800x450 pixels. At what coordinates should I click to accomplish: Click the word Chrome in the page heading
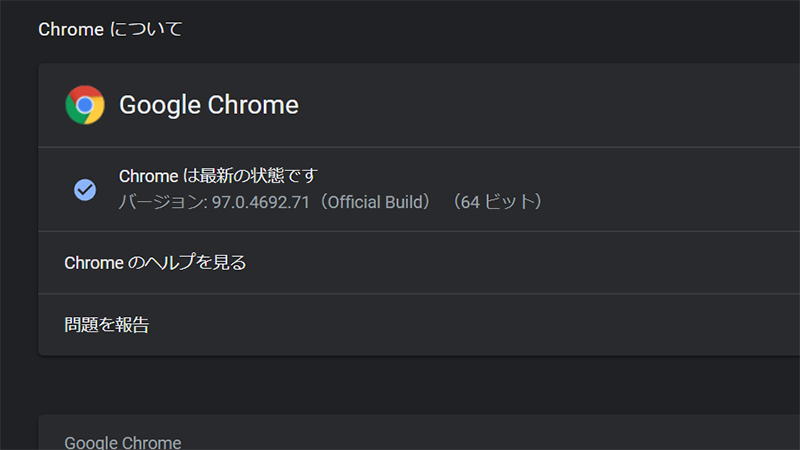(70, 29)
